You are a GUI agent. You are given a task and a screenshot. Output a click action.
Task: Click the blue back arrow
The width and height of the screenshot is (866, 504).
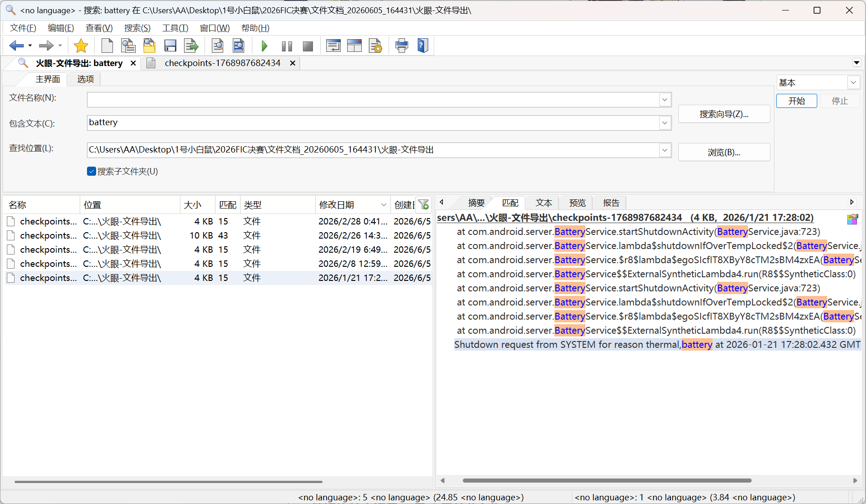pyautogui.click(x=16, y=46)
